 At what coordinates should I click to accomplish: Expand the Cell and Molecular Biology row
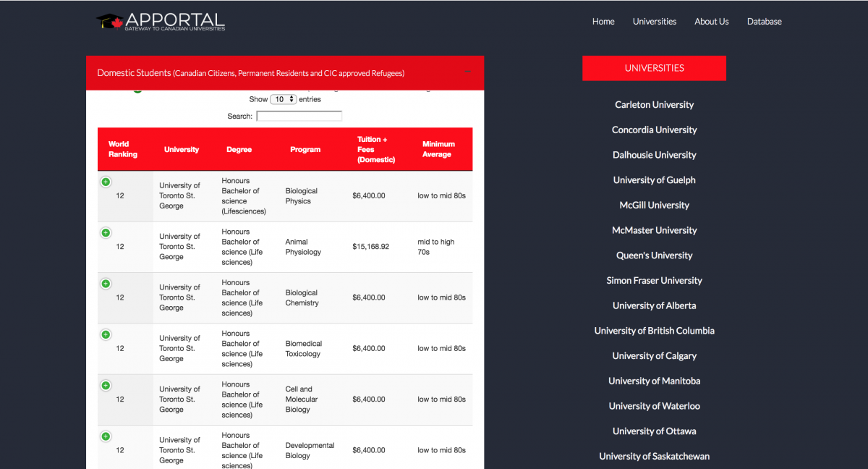pos(106,385)
